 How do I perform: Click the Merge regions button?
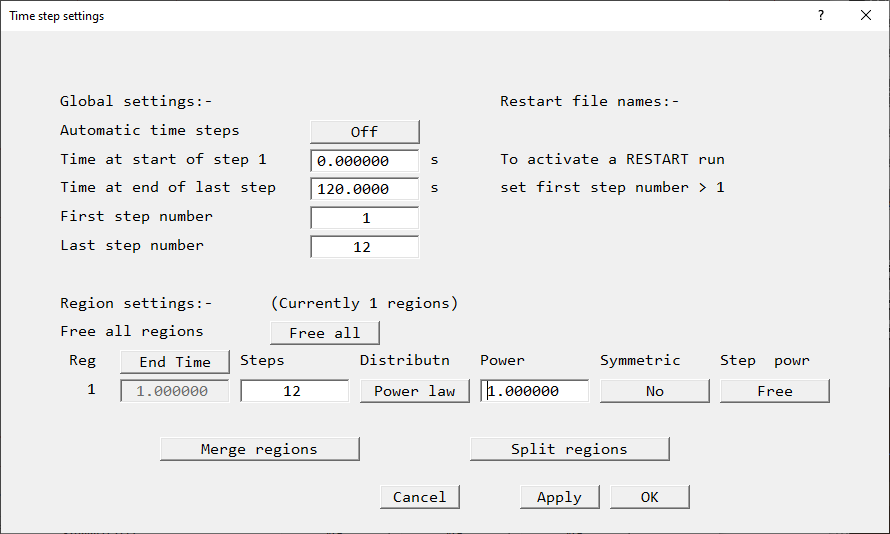pos(259,449)
